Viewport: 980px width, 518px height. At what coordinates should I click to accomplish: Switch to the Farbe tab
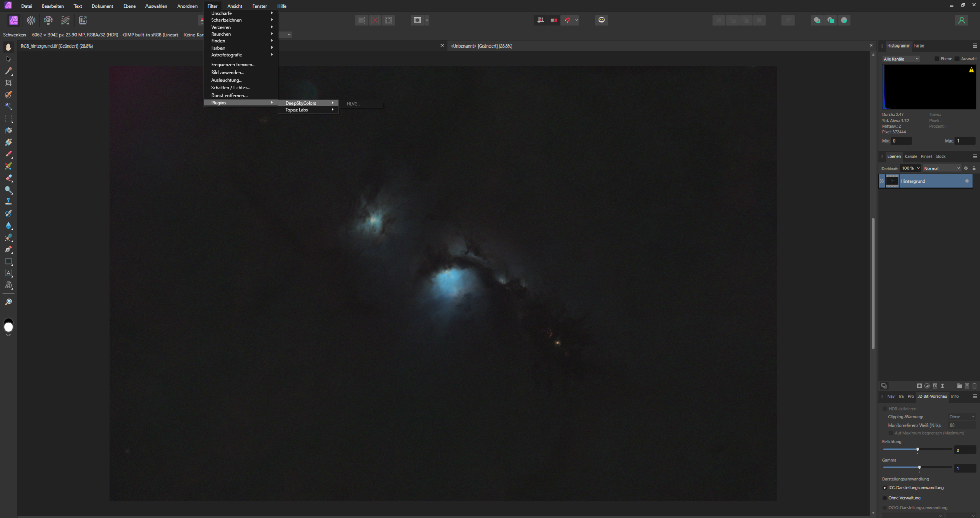click(x=919, y=45)
